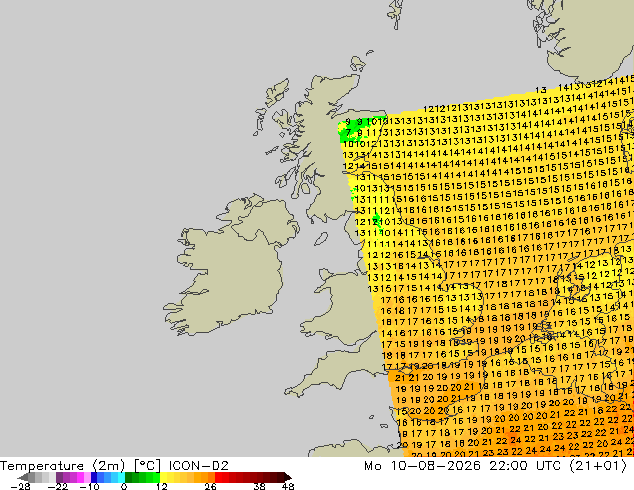
Task: Click the '38' legend label
Action: click(x=259, y=486)
